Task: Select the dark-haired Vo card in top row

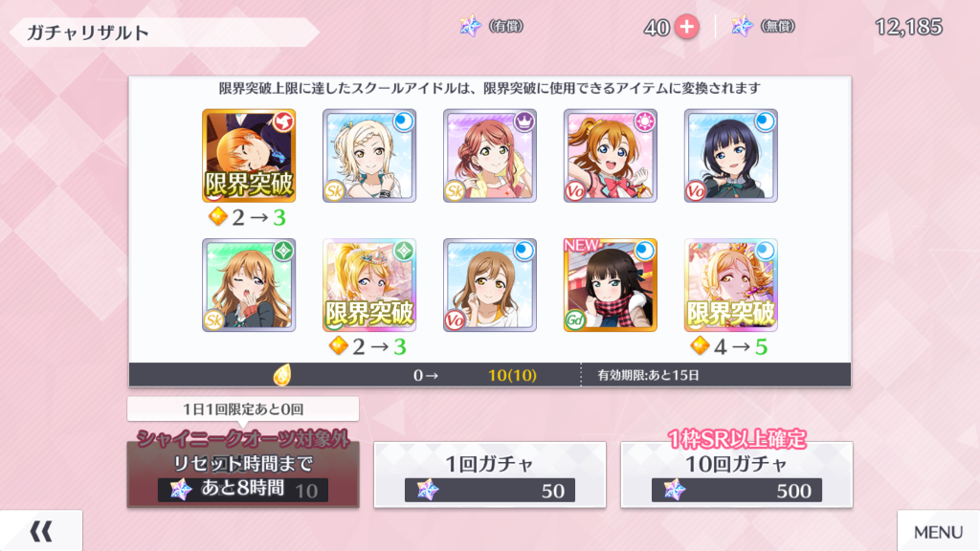Action: click(x=730, y=156)
